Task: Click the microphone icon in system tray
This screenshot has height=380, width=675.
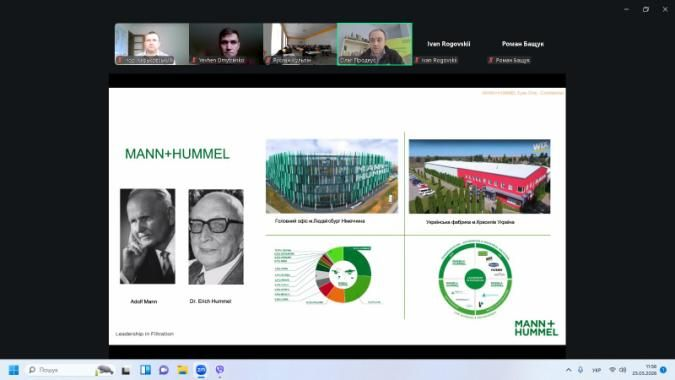Action: pos(580,370)
